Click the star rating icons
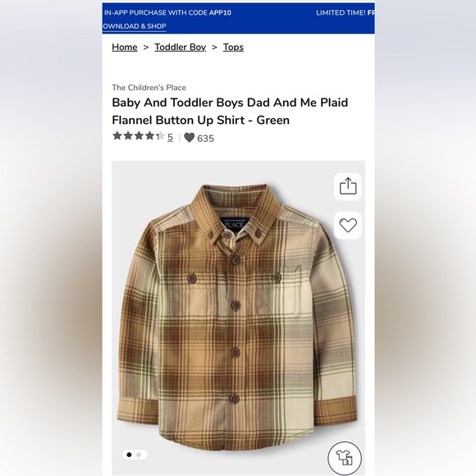 tap(139, 136)
